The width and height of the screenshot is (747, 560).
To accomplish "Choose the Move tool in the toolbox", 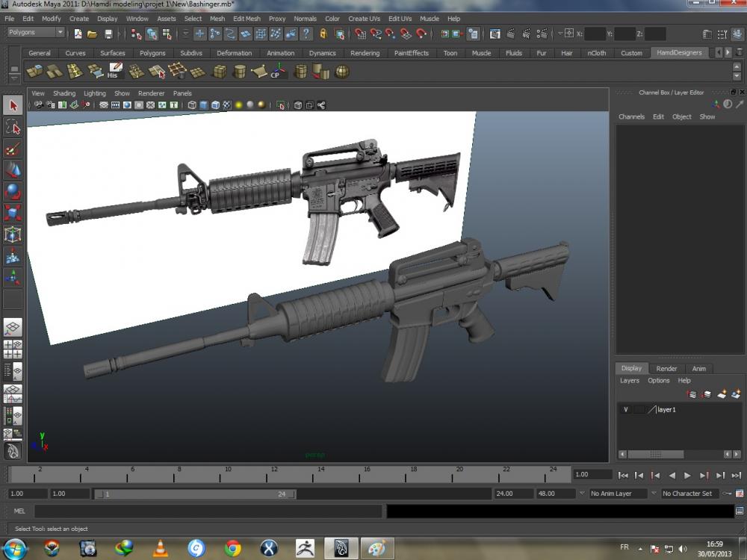I will coord(13,170).
